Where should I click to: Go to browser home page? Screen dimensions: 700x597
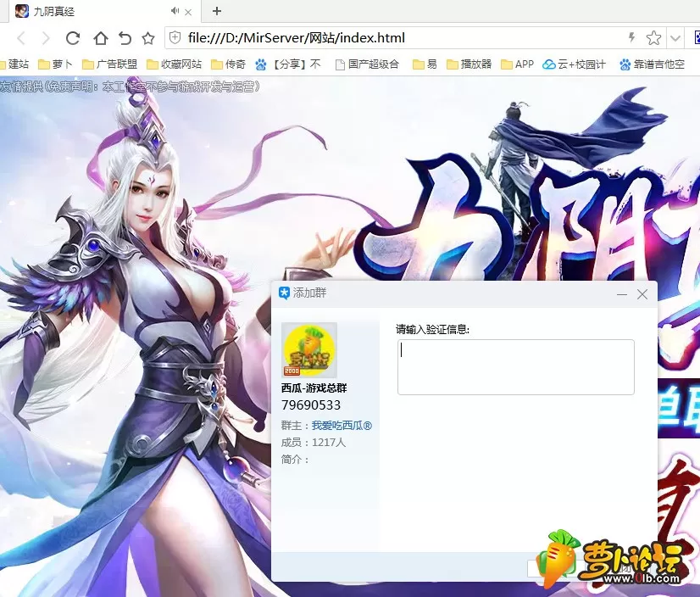click(x=101, y=38)
